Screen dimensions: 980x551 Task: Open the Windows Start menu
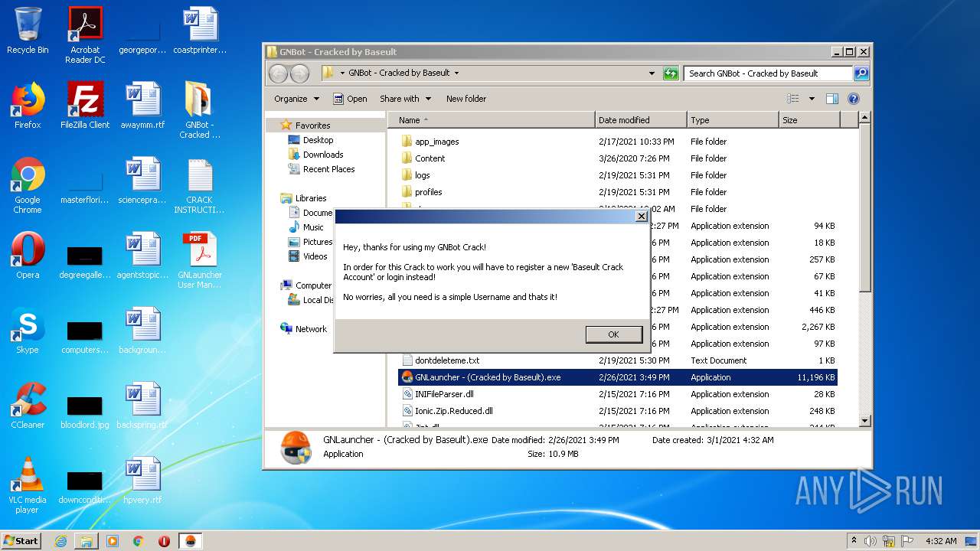click(x=21, y=540)
